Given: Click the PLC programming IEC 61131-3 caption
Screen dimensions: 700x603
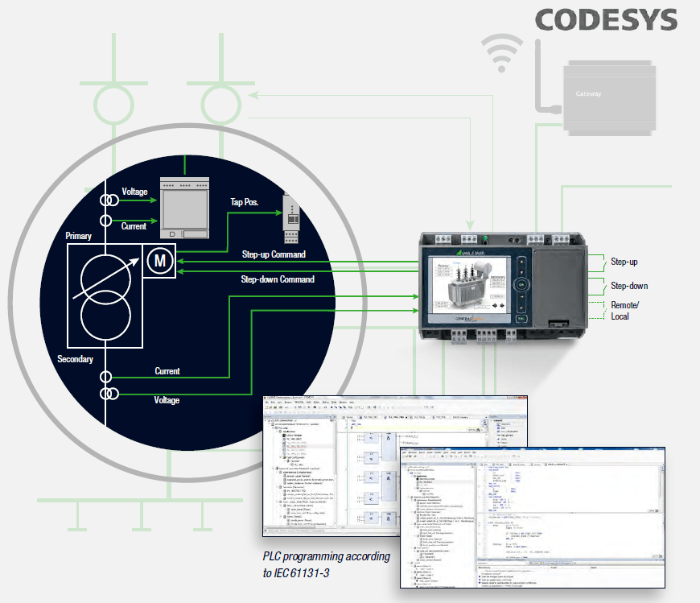Looking at the screenshot, I should pos(326,565).
